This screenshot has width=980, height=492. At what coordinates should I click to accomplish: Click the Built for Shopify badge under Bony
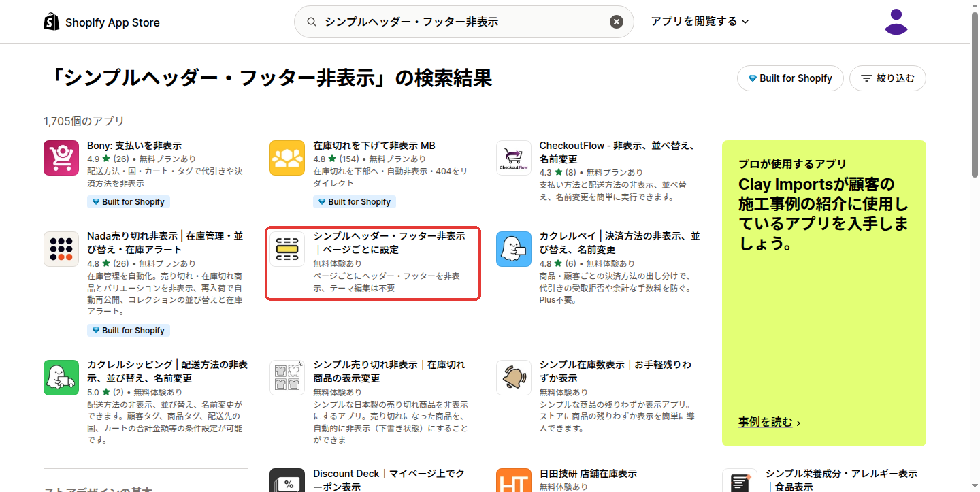click(x=129, y=202)
